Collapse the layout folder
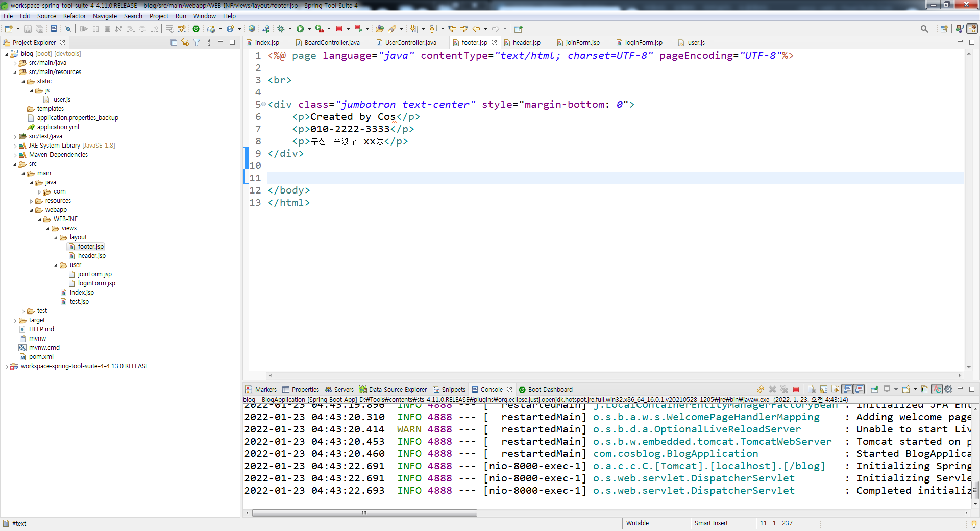 [56, 238]
